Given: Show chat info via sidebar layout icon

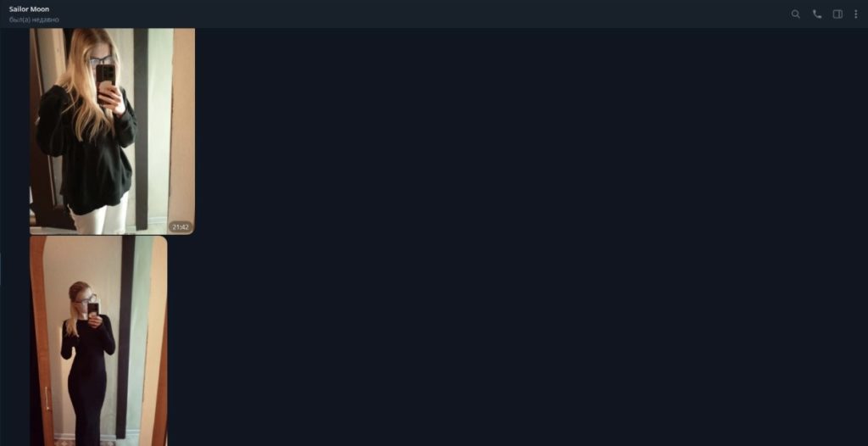Looking at the screenshot, I should [x=837, y=14].
